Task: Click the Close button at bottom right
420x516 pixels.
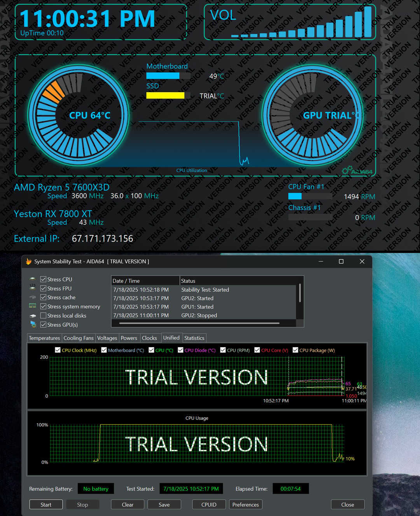Action: pos(348,505)
